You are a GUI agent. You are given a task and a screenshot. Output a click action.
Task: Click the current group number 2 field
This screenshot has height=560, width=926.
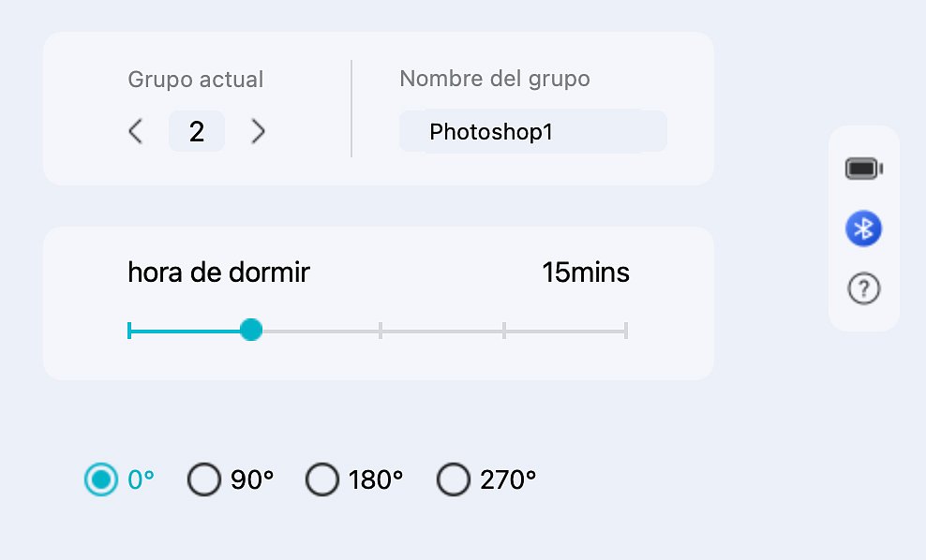pyautogui.click(x=197, y=131)
